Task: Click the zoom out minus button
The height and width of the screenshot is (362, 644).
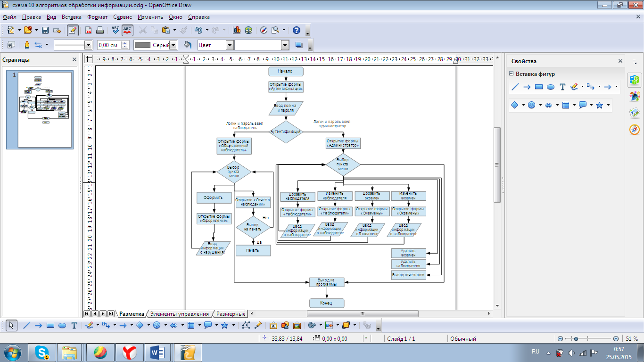Action: (560, 339)
